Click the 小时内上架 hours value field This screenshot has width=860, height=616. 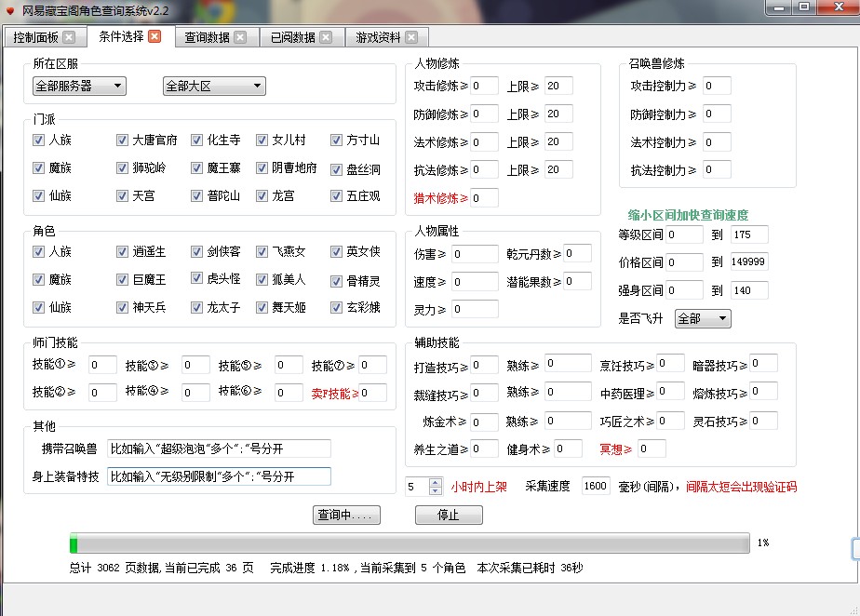pyautogui.click(x=418, y=487)
